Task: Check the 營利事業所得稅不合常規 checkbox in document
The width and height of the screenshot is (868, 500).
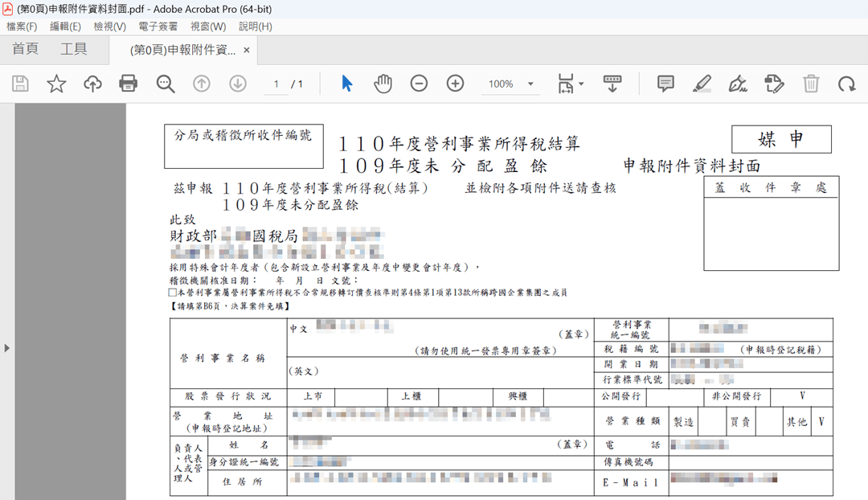Action: pos(173,293)
